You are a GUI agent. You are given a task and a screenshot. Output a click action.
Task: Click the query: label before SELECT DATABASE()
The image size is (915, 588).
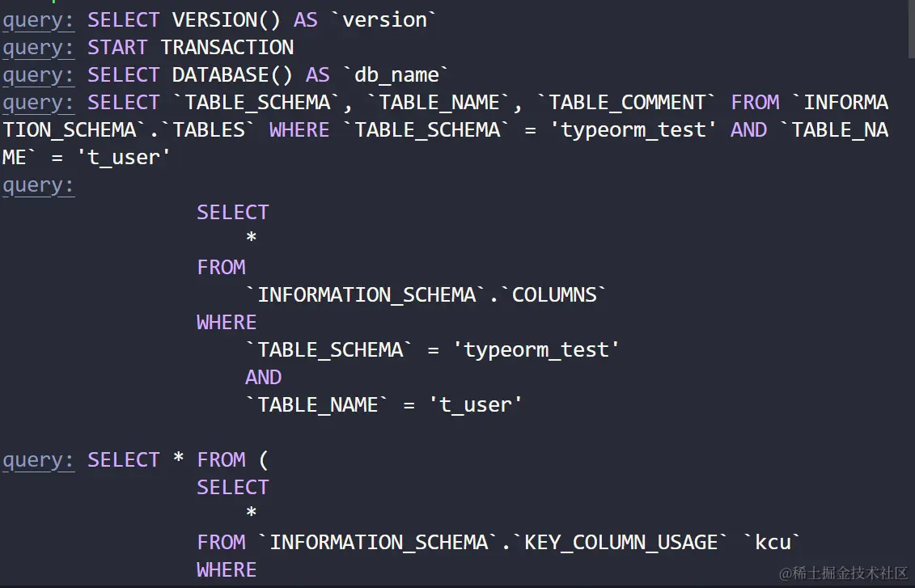[x=38, y=74]
